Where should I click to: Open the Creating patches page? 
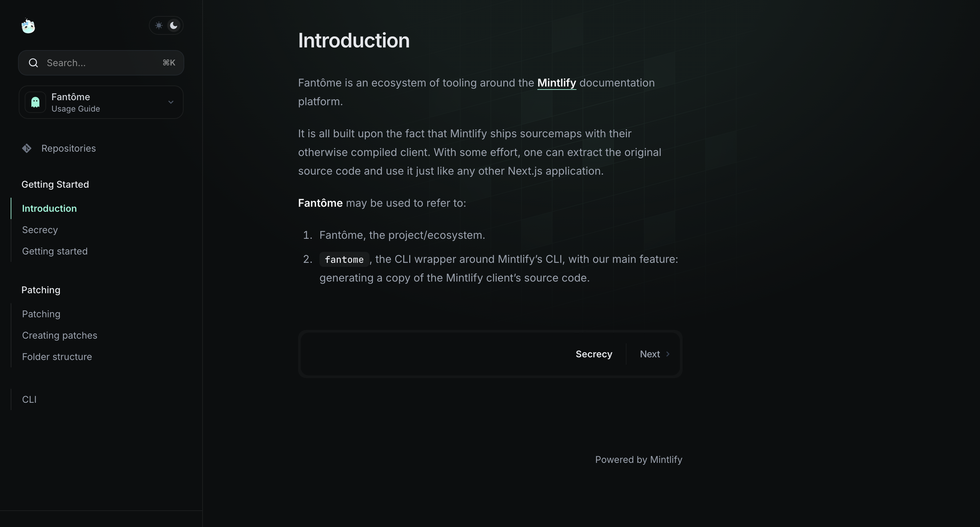click(x=59, y=335)
